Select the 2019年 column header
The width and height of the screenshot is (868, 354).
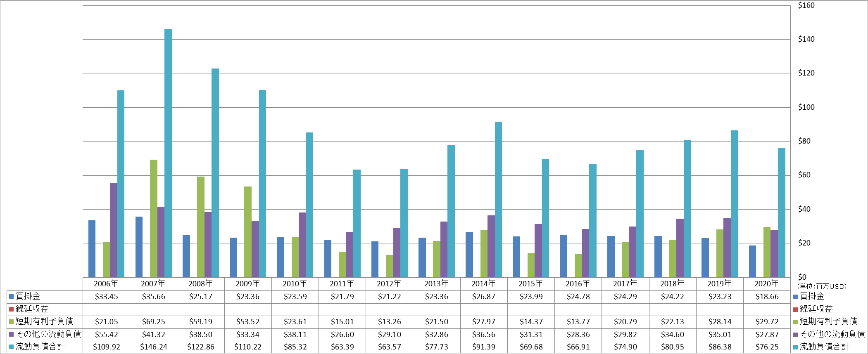(720, 284)
